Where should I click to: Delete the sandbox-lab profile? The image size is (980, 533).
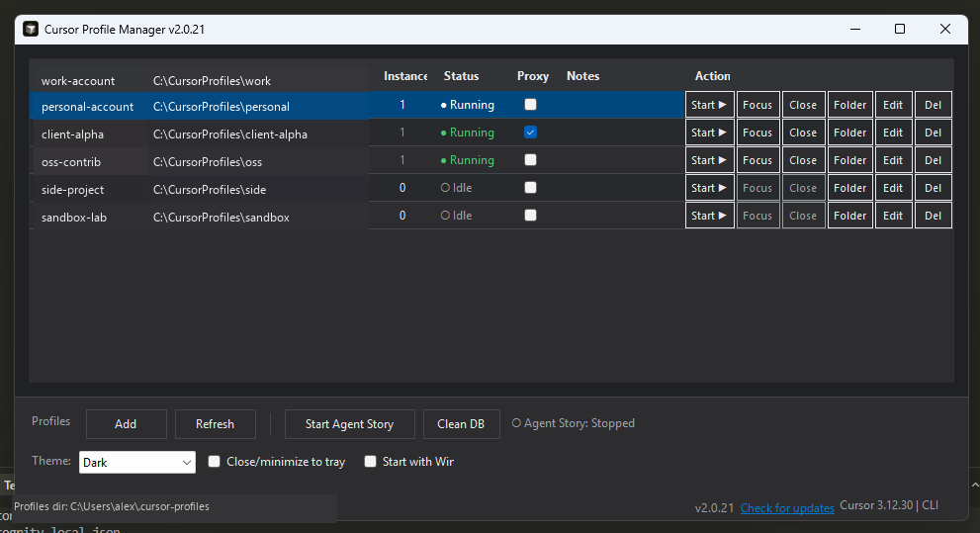pyautogui.click(x=934, y=216)
